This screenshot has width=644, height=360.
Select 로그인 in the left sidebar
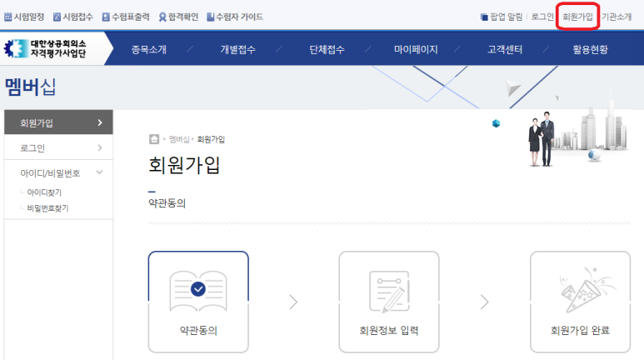coord(58,147)
